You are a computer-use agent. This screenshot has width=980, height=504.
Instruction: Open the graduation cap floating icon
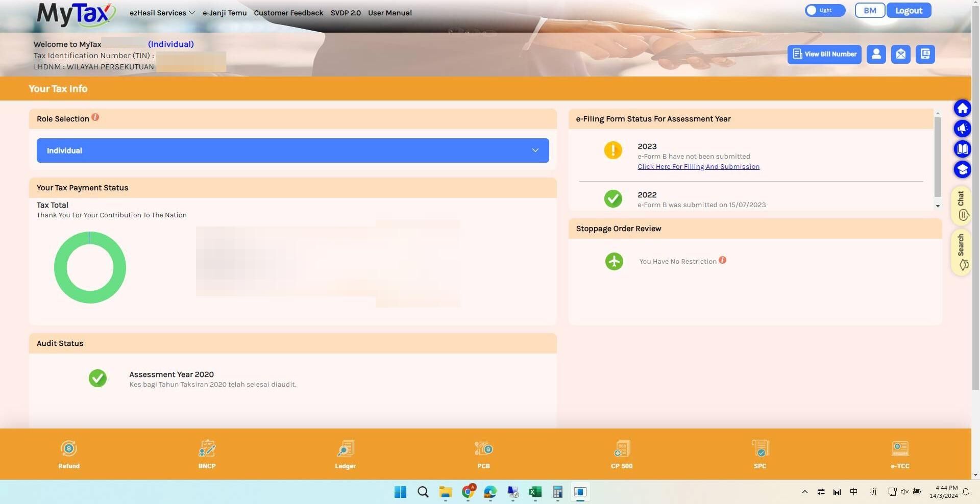click(962, 169)
